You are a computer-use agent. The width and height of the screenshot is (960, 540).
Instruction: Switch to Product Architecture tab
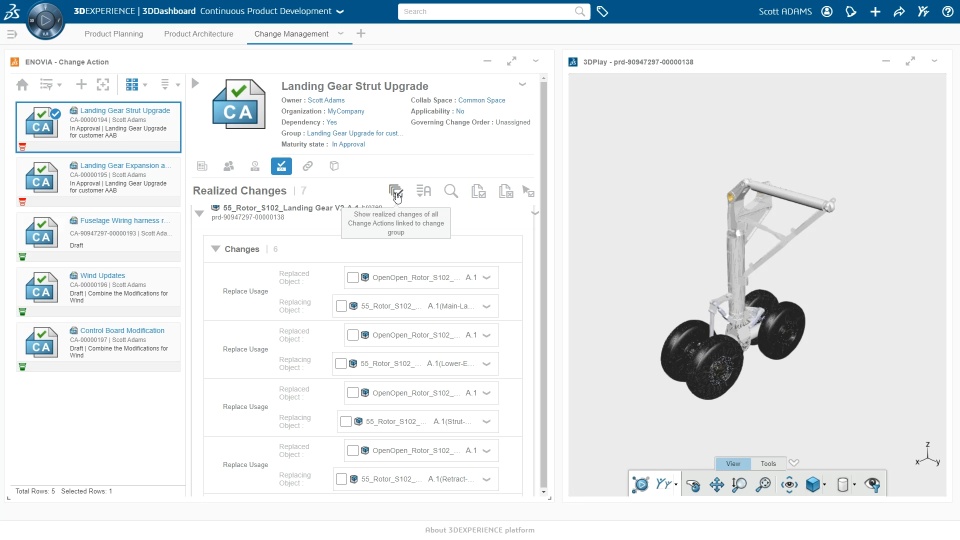(198, 34)
